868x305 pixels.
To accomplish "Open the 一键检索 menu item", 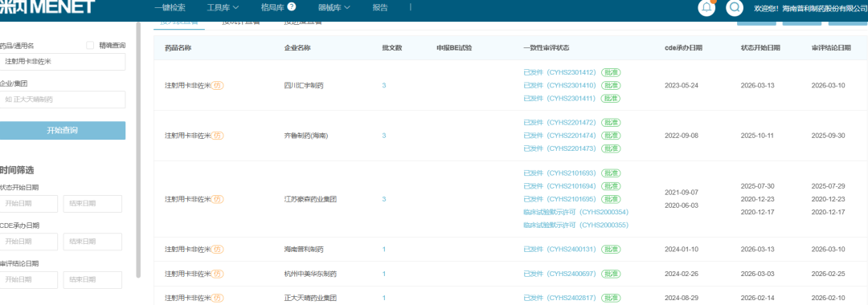I will tap(170, 8).
